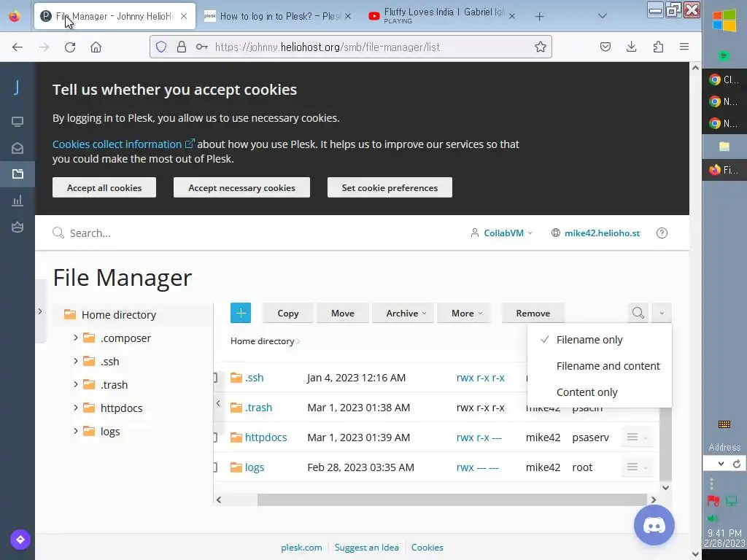Open the Pocket save icon
747x560 pixels.
point(605,47)
